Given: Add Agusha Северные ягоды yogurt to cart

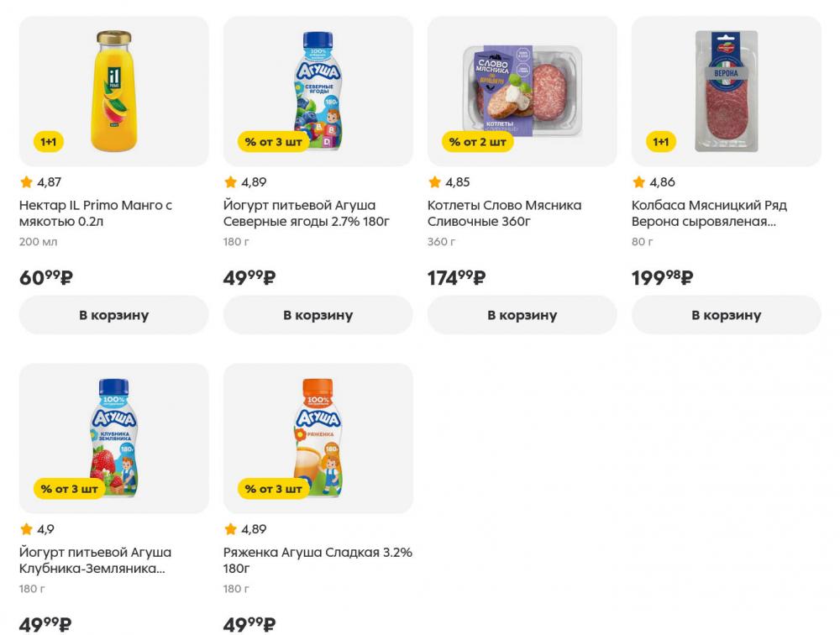Looking at the screenshot, I should (318, 315).
